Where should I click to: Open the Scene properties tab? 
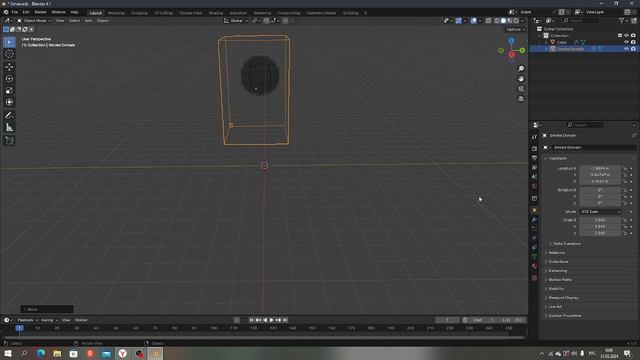pos(534,177)
